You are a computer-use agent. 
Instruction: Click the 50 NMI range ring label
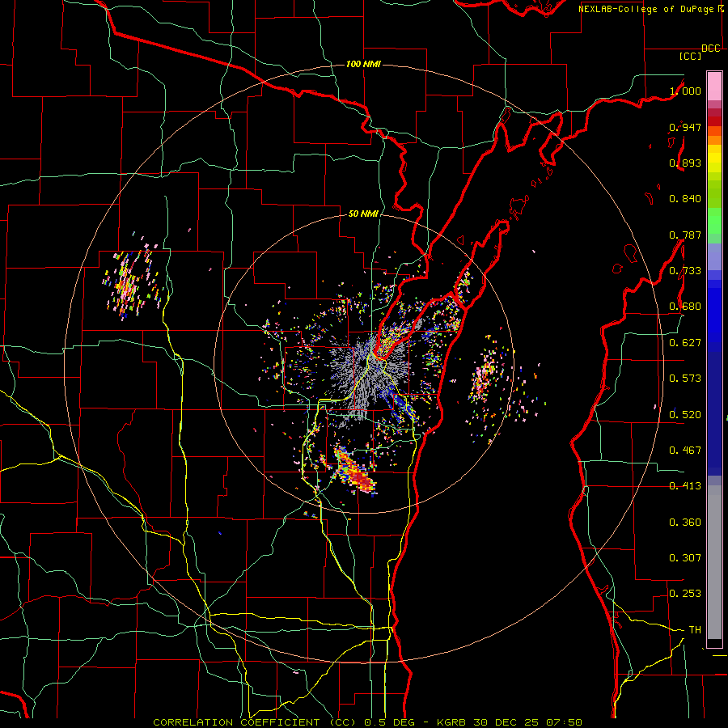(363, 214)
